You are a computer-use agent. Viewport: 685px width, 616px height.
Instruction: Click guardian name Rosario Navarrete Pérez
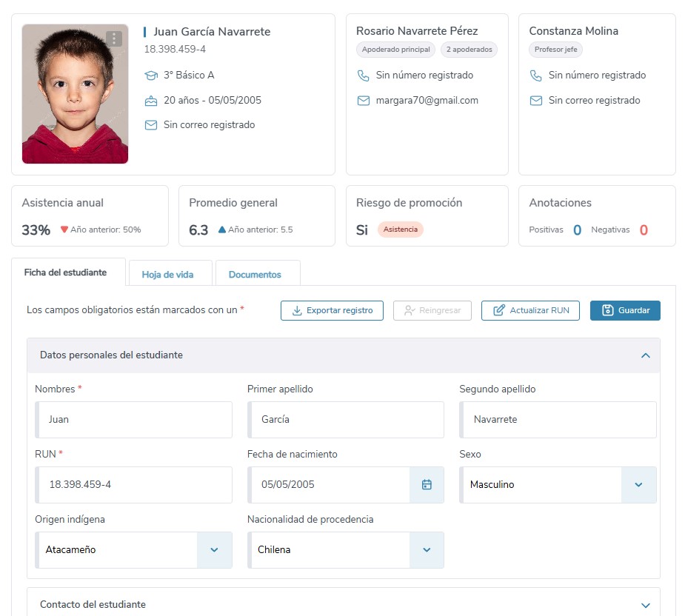417,31
